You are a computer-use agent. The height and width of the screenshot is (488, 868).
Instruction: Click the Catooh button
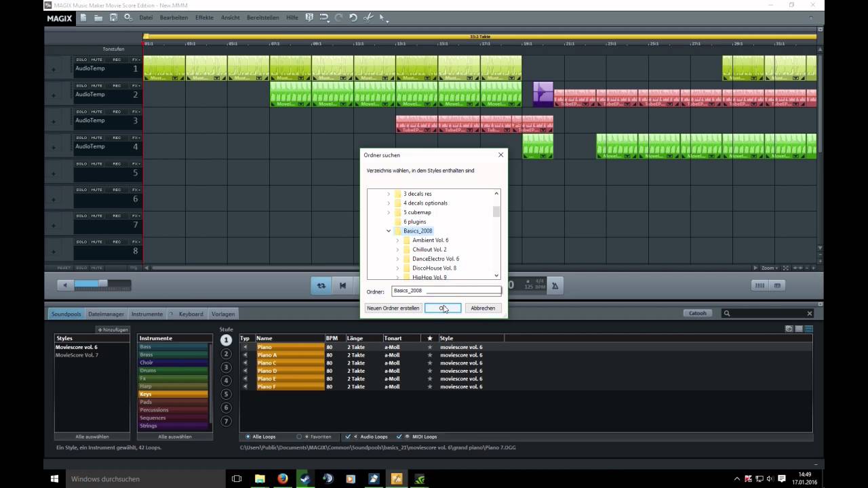[698, 313]
